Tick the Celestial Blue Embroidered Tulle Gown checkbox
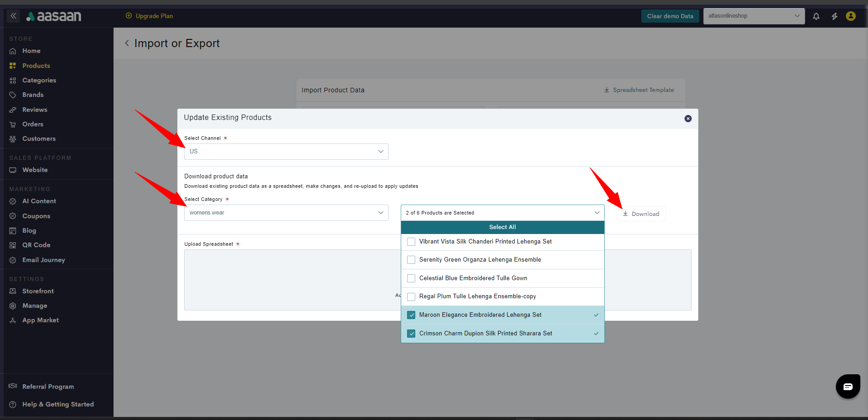The width and height of the screenshot is (868, 420). 411,278
